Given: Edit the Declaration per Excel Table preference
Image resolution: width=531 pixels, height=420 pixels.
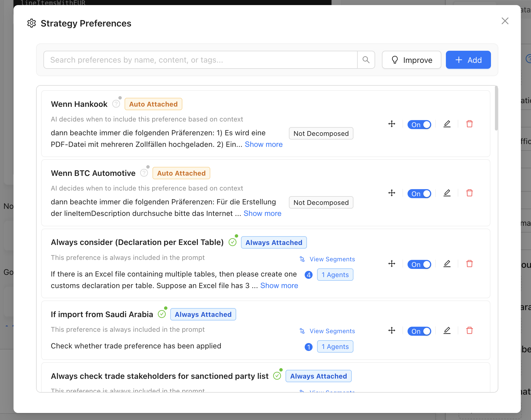Looking at the screenshot, I should [x=447, y=264].
